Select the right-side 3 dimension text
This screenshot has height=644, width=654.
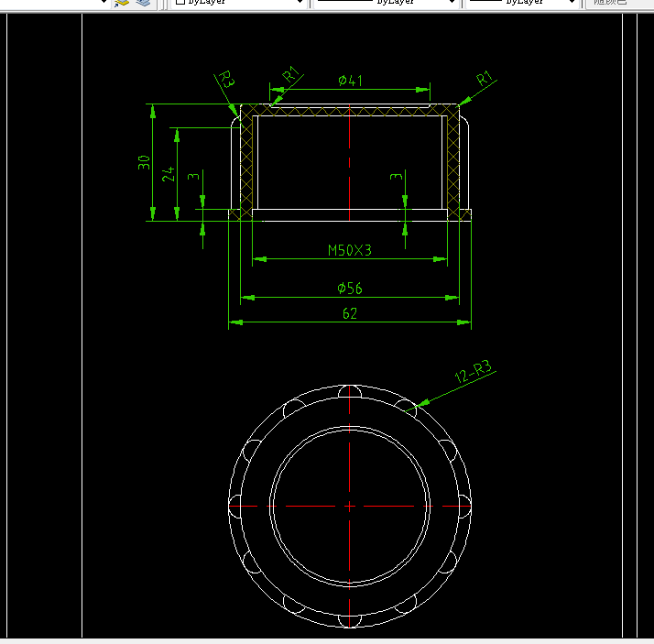coord(396,177)
